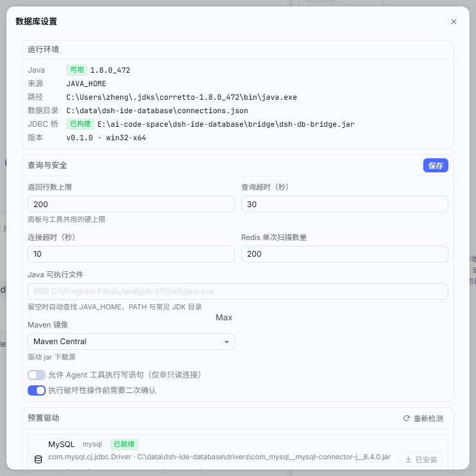Click the 重新检测 button

pos(423,419)
